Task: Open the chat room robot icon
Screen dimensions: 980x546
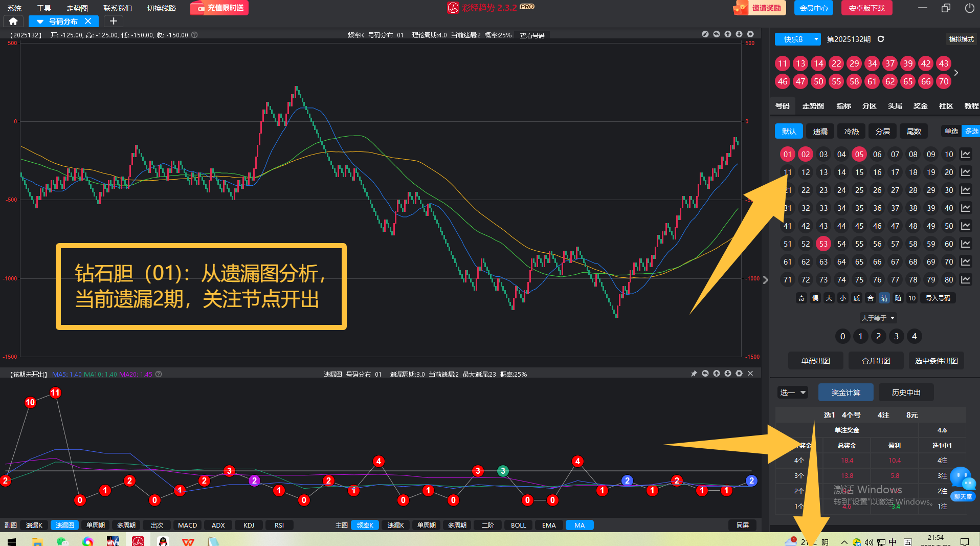Action: [x=963, y=484]
